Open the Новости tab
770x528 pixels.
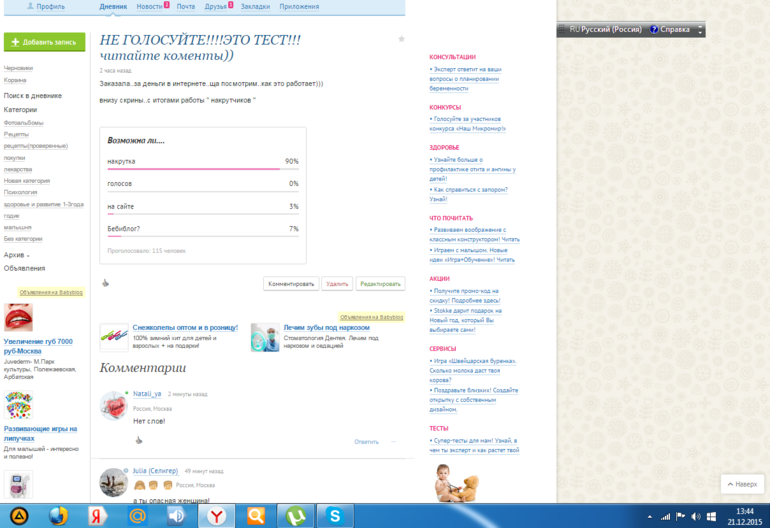(149, 6)
